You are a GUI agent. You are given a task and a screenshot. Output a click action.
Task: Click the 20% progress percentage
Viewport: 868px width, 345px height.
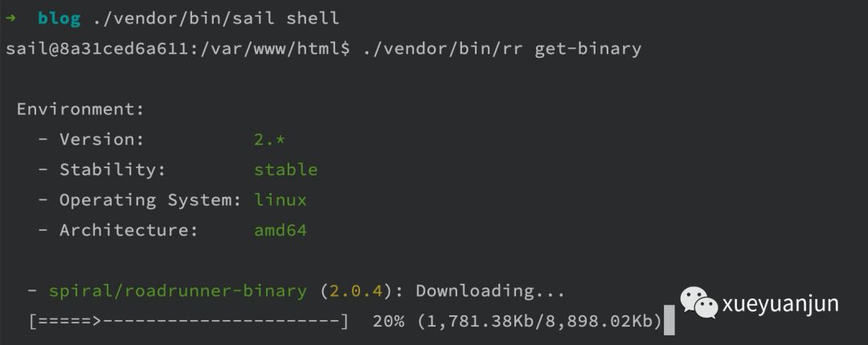(x=389, y=322)
